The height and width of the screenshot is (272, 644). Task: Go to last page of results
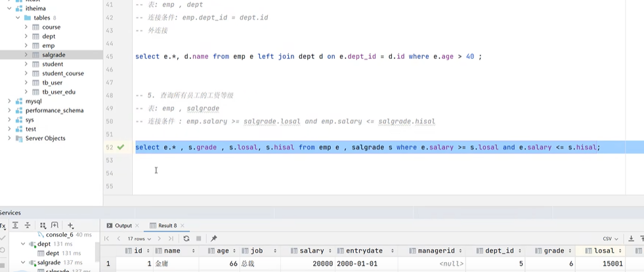pos(171,239)
